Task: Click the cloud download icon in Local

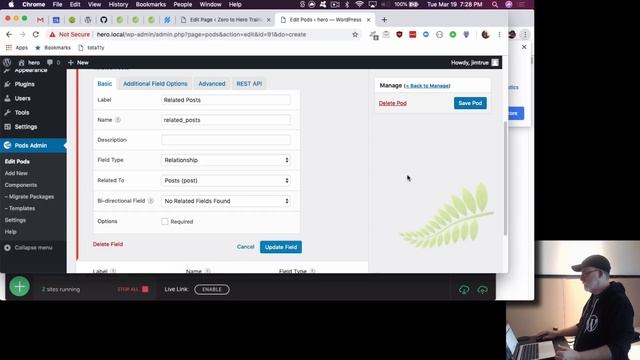Action: (x=464, y=290)
